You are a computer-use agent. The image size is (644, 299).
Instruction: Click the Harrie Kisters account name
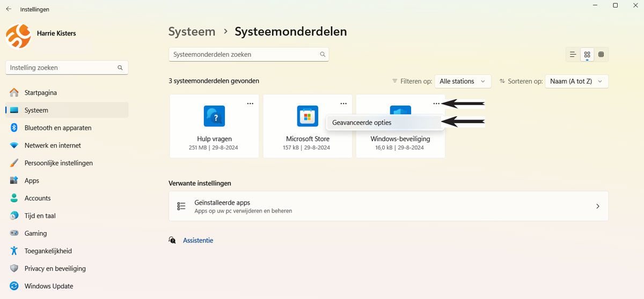tap(56, 33)
